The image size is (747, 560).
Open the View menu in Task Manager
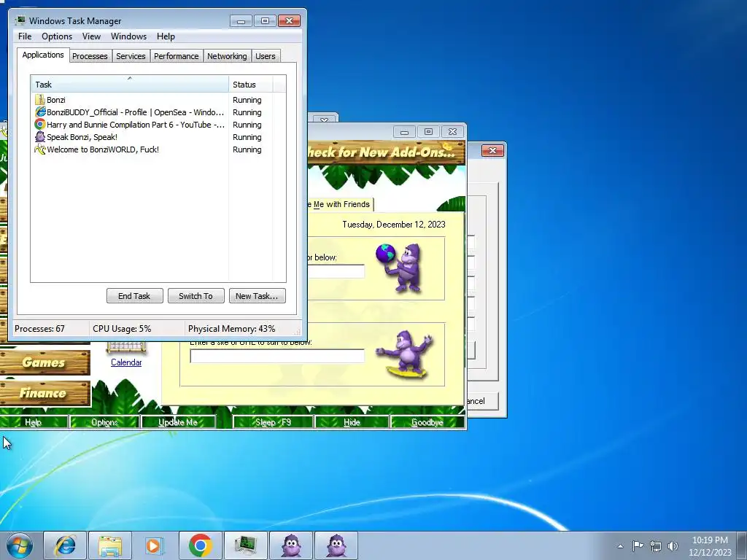(x=91, y=36)
